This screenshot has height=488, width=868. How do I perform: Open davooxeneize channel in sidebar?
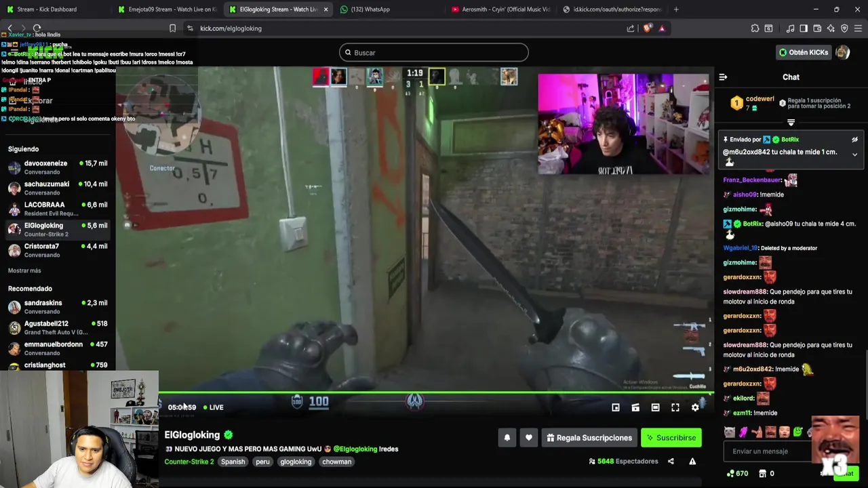coord(58,167)
